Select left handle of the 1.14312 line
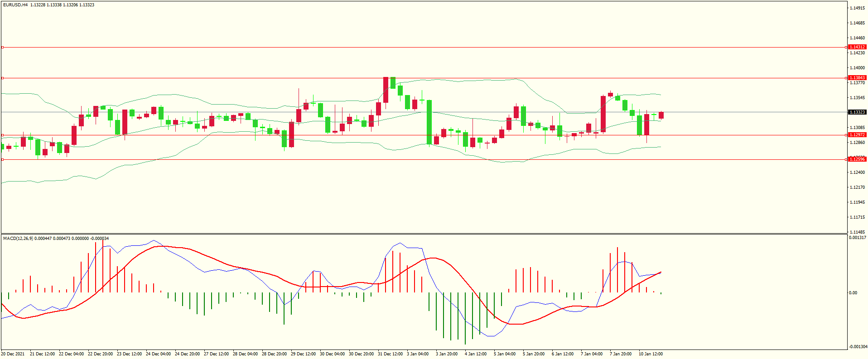This screenshot has width=868, height=359. coord(2,47)
